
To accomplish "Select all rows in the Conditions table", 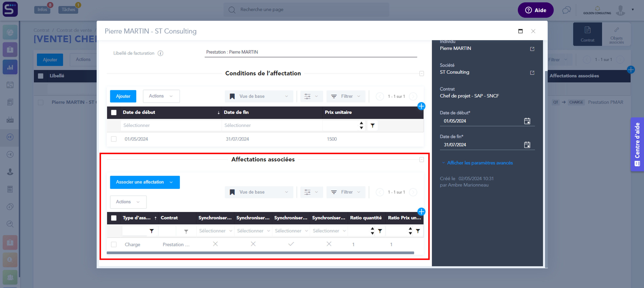I will [x=114, y=113].
